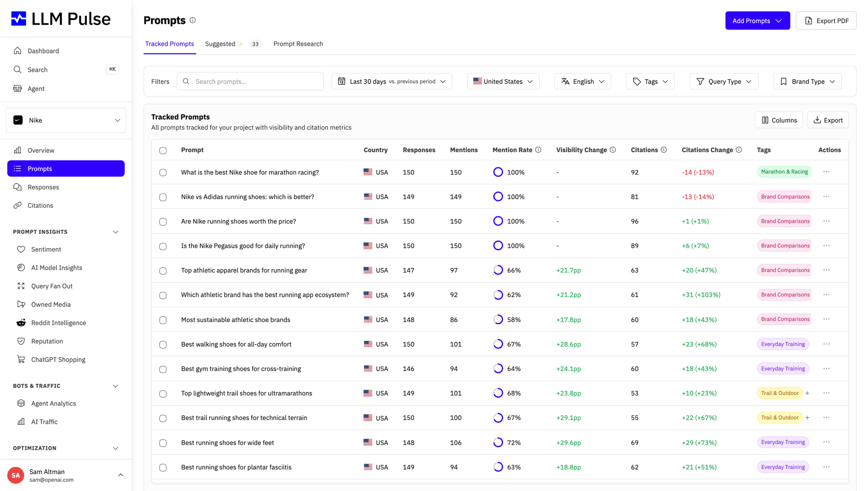Click the Citations Change info icon
Image resolution: width=868 pixels, height=491 pixels.
pos(739,150)
